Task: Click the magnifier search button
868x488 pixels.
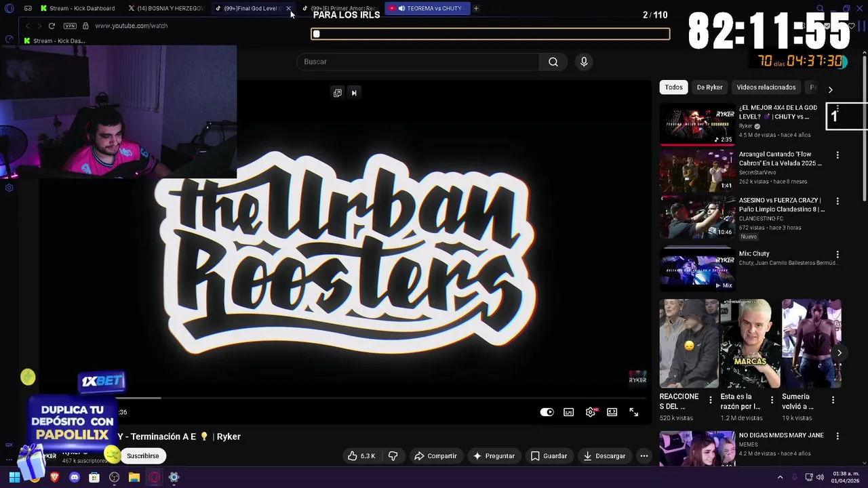Action: (x=553, y=62)
